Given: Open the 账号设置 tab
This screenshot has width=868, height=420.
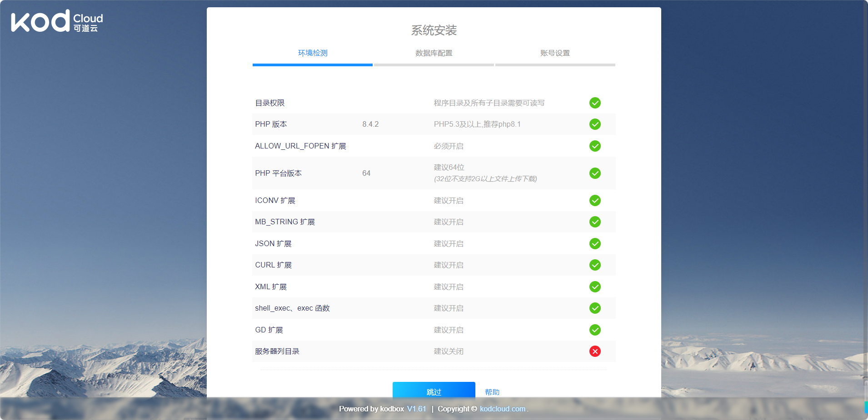Looking at the screenshot, I should click(554, 53).
